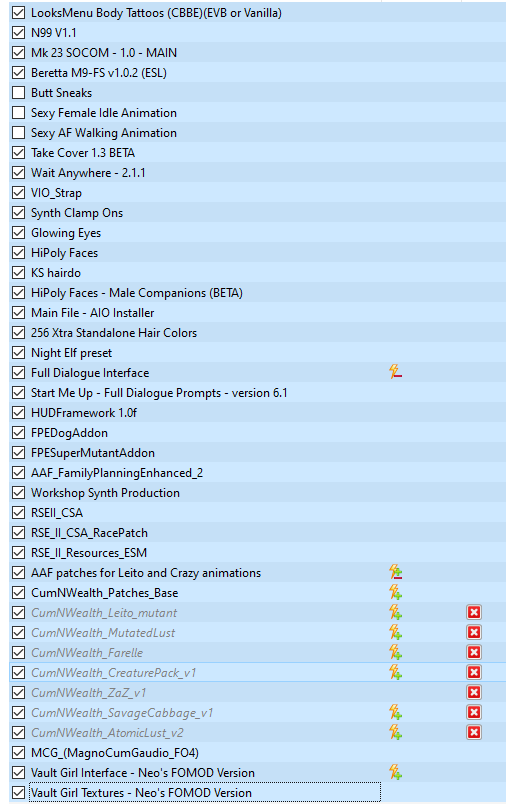This screenshot has height=804, width=506.
Task: Click lightning icon on CumNWealth_SavageCabbage_v1 row
Action: pyautogui.click(x=395, y=712)
